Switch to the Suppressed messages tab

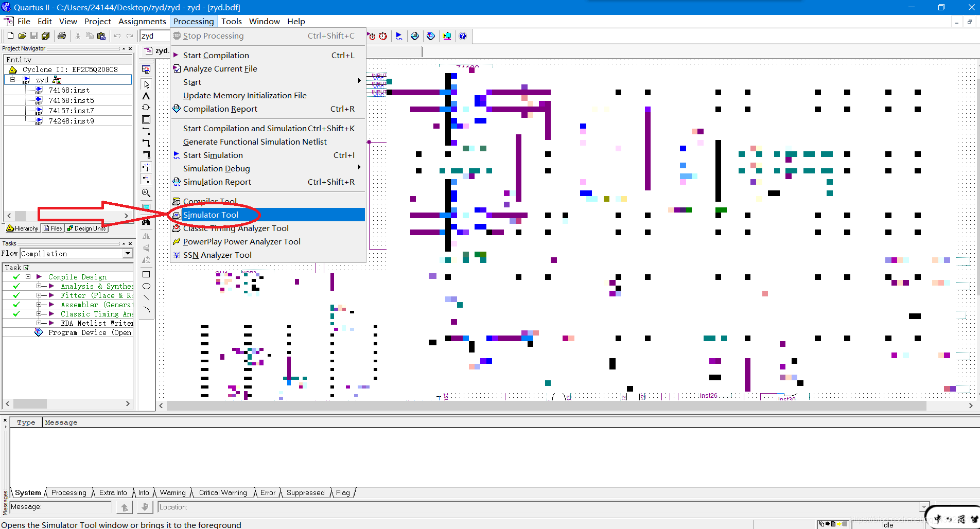click(306, 492)
